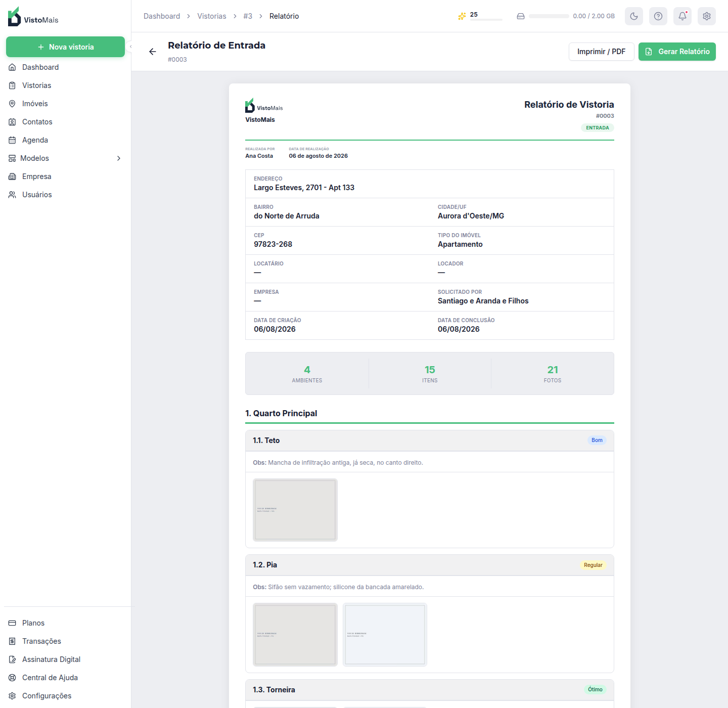The height and width of the screenshot is (708, 728).
Task: Open Imóveis in the sidebar
Action: point(66,104)
